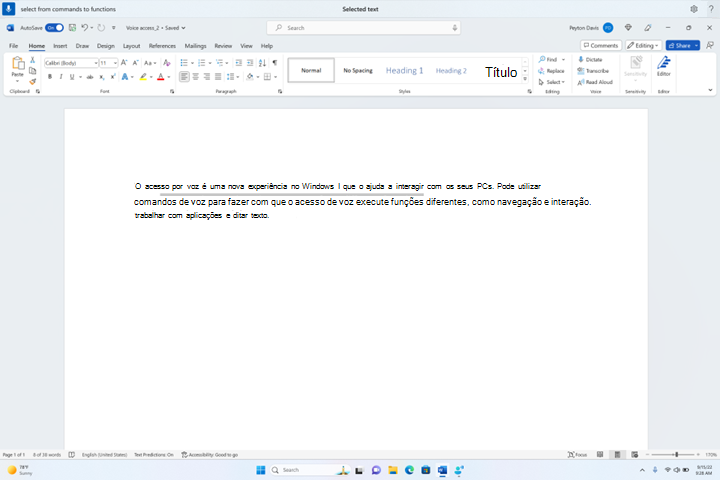Apply red font color
Viewport: 720px width, 480px height.
point(161,77)
